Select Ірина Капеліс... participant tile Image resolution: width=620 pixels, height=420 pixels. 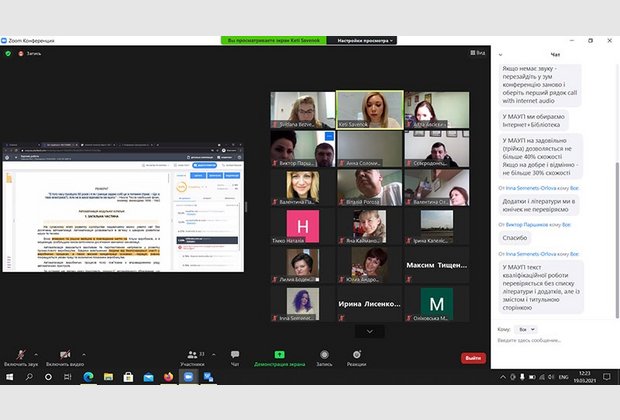437,226
